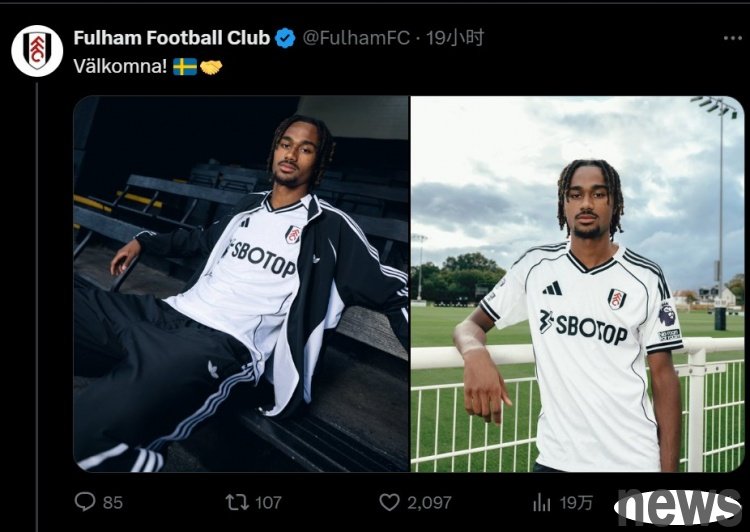Click the 107 retweet count
Viewport: 750px width, 532px height.
268,502
